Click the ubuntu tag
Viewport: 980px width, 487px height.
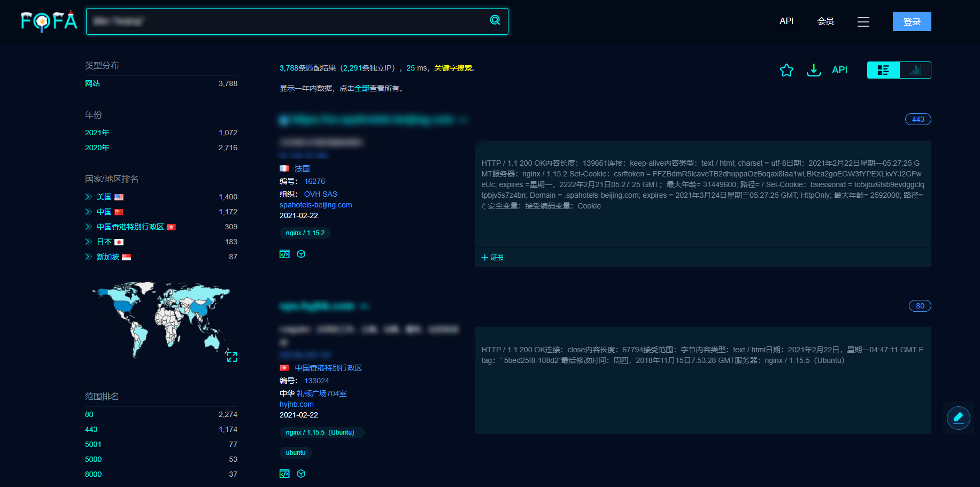click(296, 453)
